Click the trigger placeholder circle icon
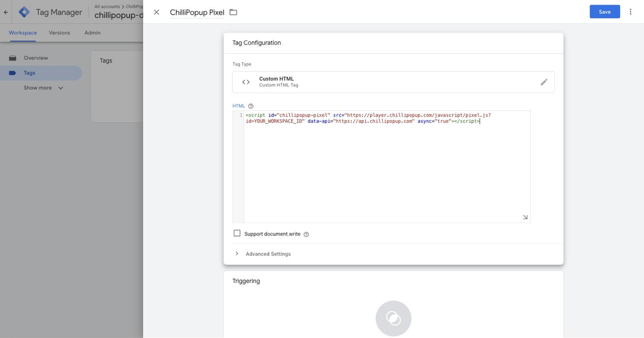 393,318
